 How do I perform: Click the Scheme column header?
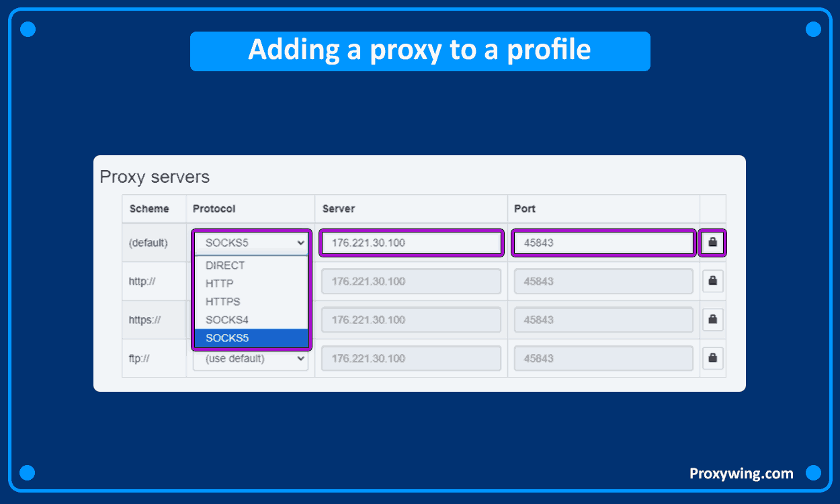(x=149, y=209)
